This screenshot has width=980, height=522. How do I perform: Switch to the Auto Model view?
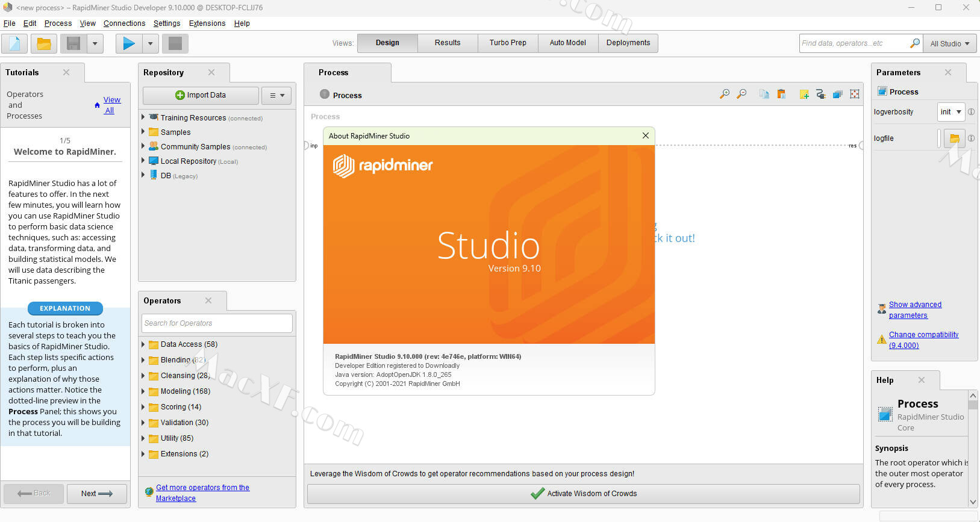pyautogui.click(x=567, y=43)
